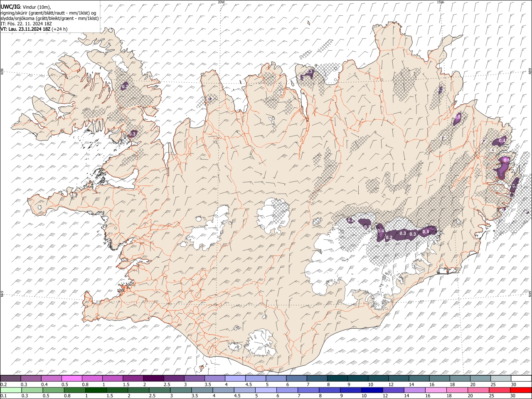Select the 'rigning/skúrir' legend description line
Viewport: 532px width, 399px height.
49,12
